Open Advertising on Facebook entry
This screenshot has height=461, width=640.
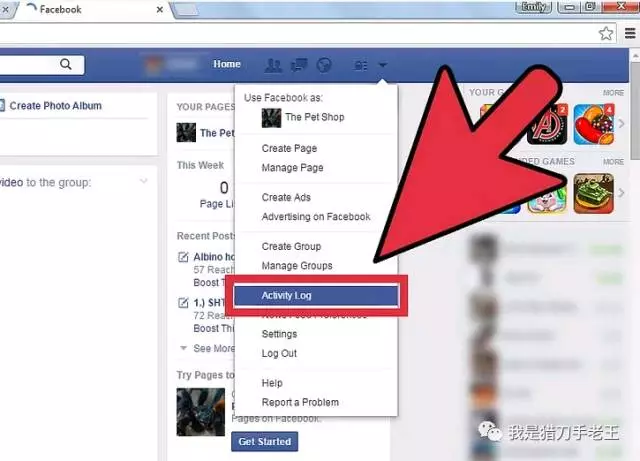coord(316,216)
